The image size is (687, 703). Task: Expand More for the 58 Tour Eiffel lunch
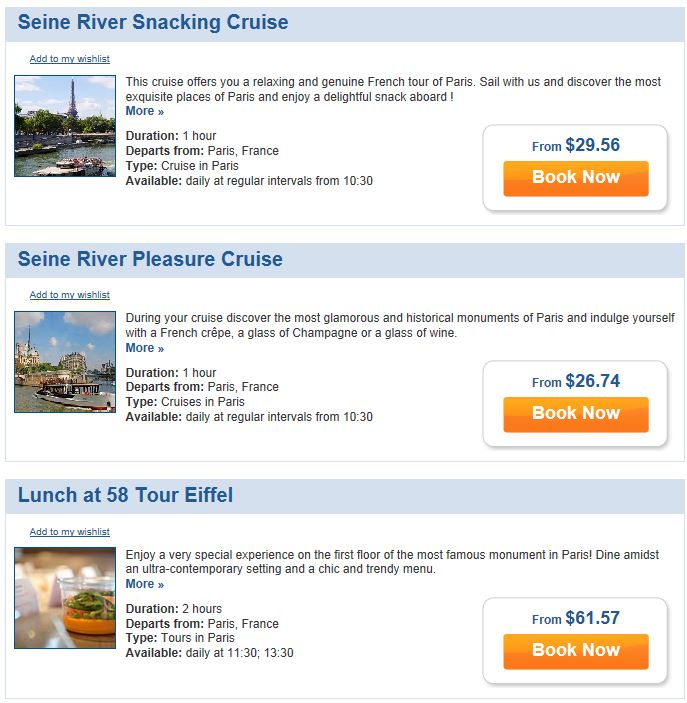click(144, 584)
